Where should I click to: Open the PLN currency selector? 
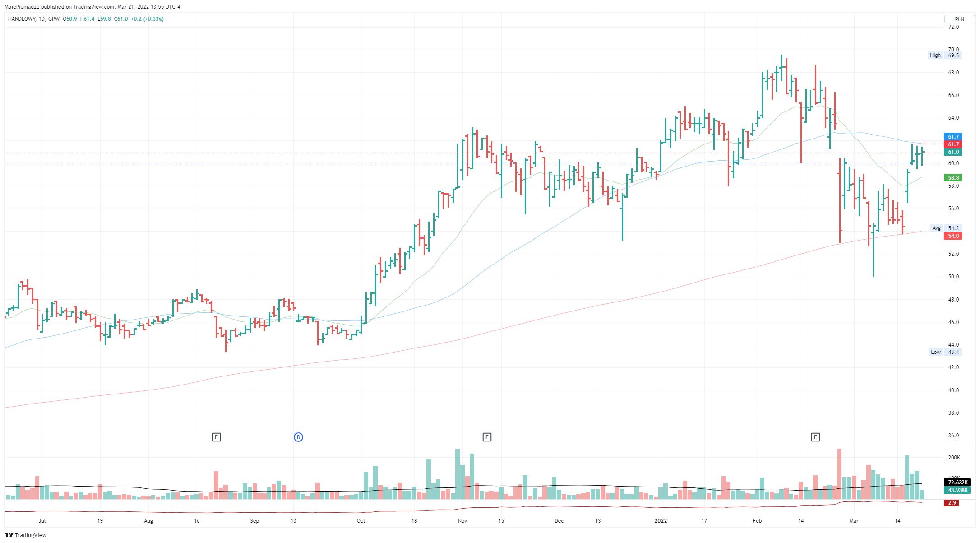coord(959,19)
